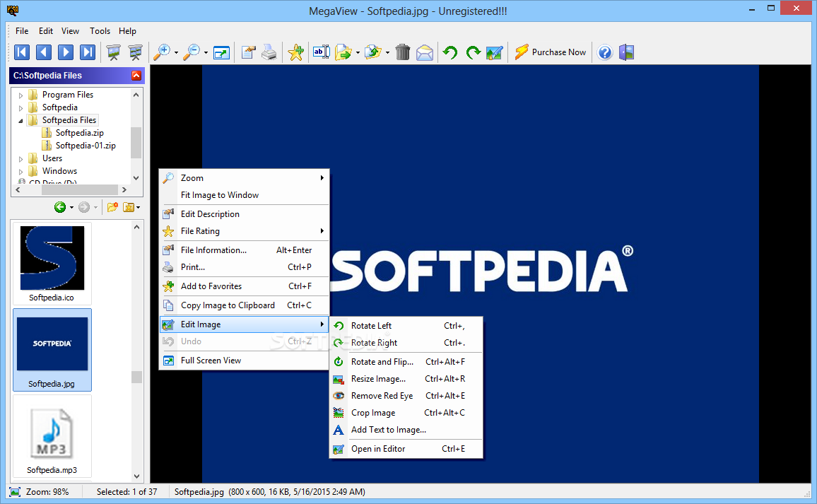Open the Edit menu

[46, 31]
